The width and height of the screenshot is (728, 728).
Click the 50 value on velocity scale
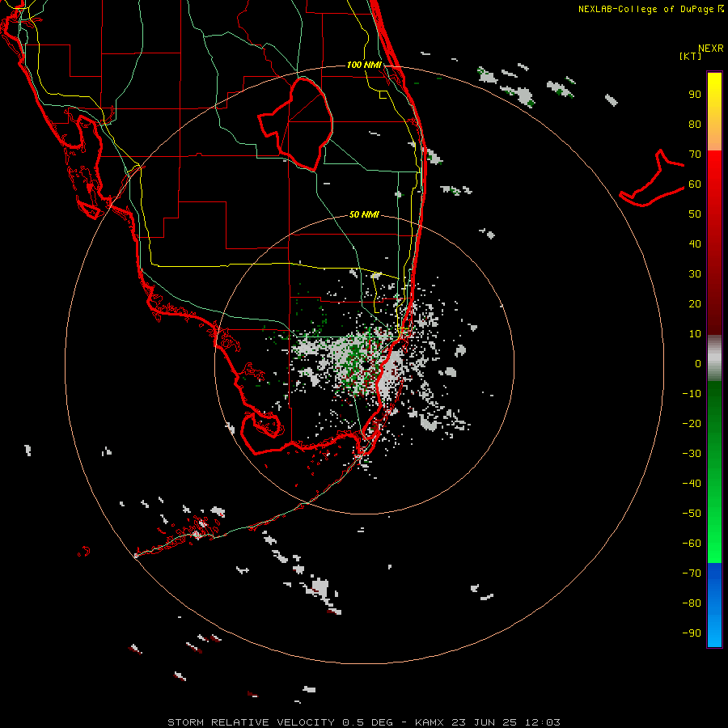point(695,214)
